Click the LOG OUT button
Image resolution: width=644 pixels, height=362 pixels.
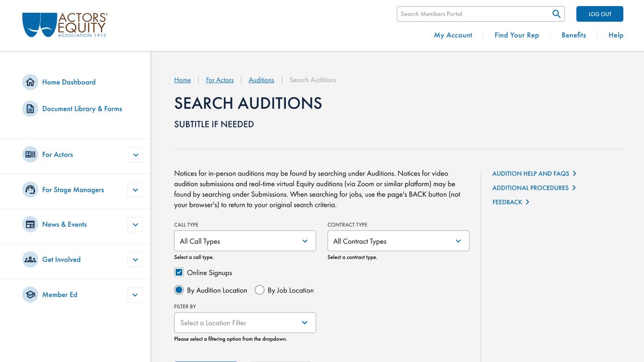(x=599, y=14)
